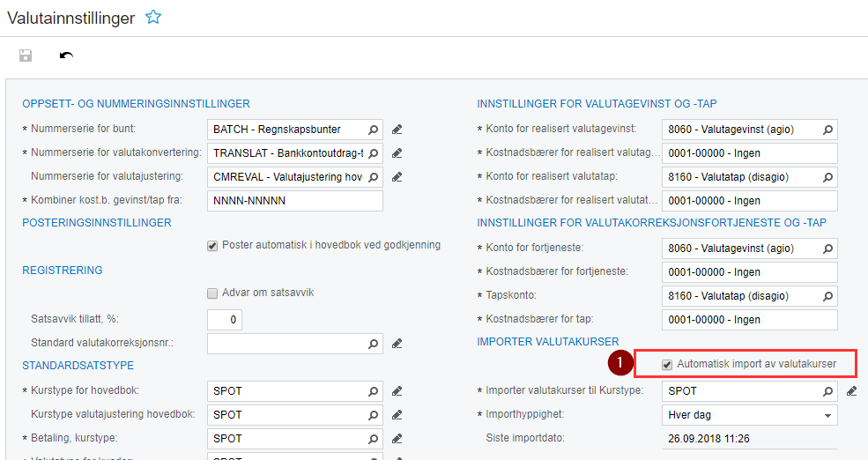The height and width of the screenshot is (460, 868).
Task: Click the save disk icon
Action: pos(26,56)
